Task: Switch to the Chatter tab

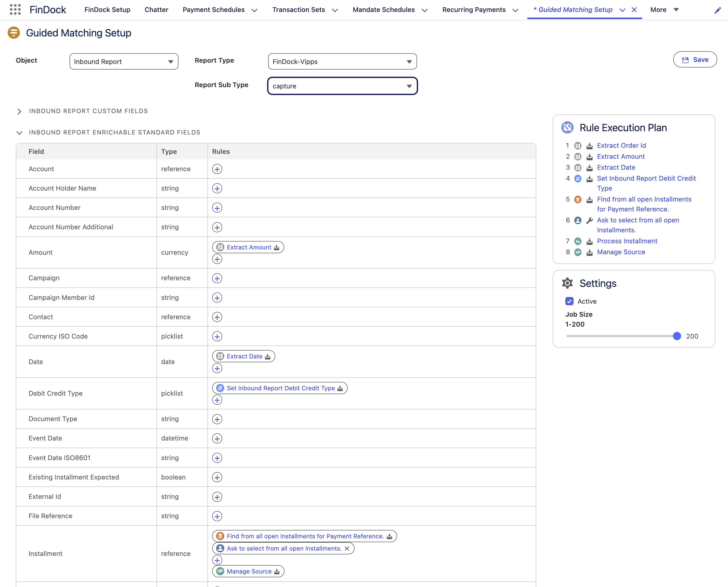Action: [x=156, y=10]
